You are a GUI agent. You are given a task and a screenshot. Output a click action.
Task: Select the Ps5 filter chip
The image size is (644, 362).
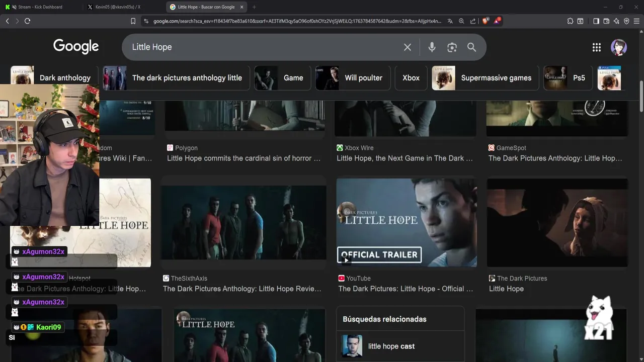click(x=568, y=78)
